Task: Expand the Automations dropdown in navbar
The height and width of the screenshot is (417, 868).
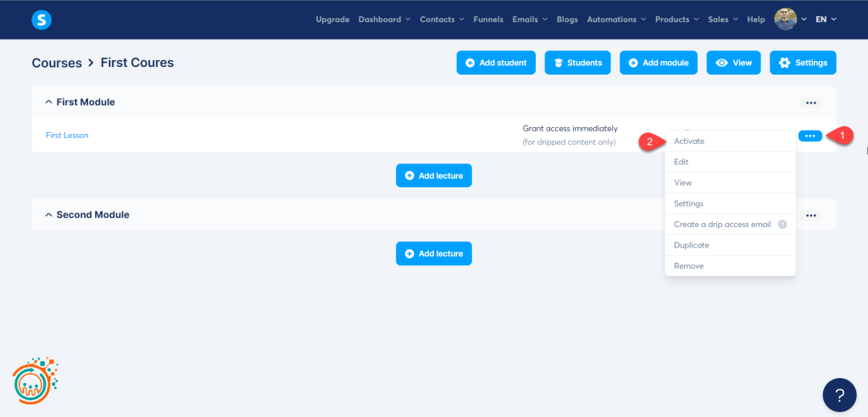Action: 616,19
